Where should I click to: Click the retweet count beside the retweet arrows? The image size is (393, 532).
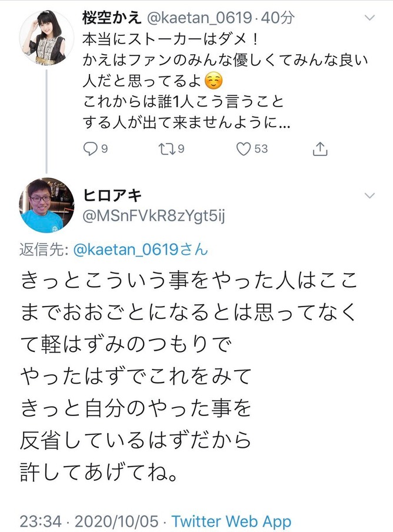(181, 149)
